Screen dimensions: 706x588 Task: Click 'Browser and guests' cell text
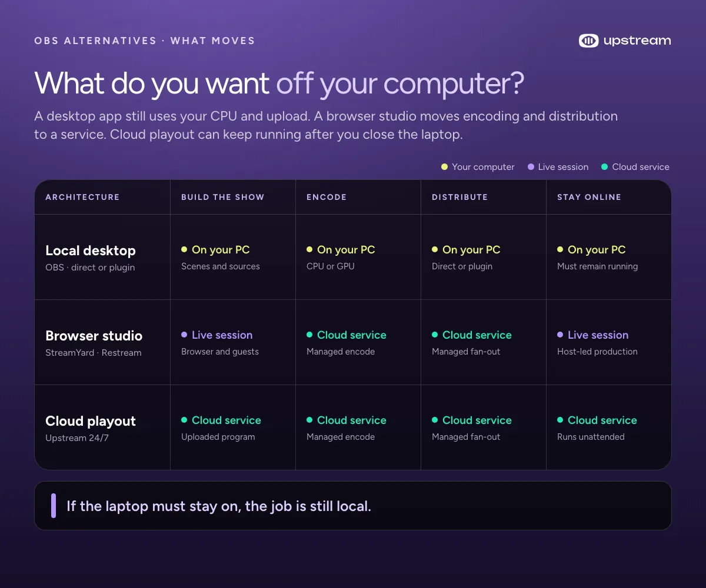tap(220, 352)
